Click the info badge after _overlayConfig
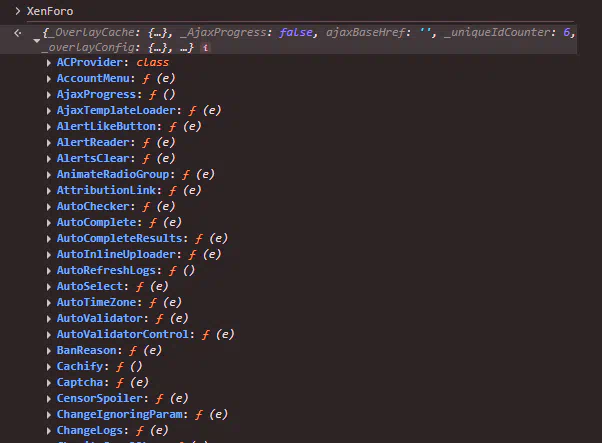Viewport: 602px width, 443px height. pyautogui.click(x=205, y=48)
